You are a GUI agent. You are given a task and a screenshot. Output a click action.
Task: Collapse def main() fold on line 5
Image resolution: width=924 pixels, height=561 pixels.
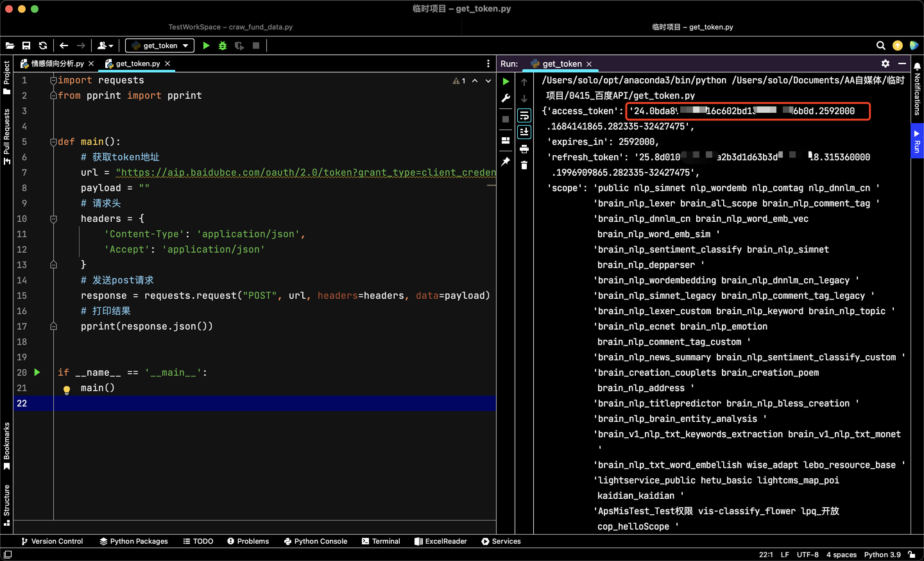[x=54, y=142]
